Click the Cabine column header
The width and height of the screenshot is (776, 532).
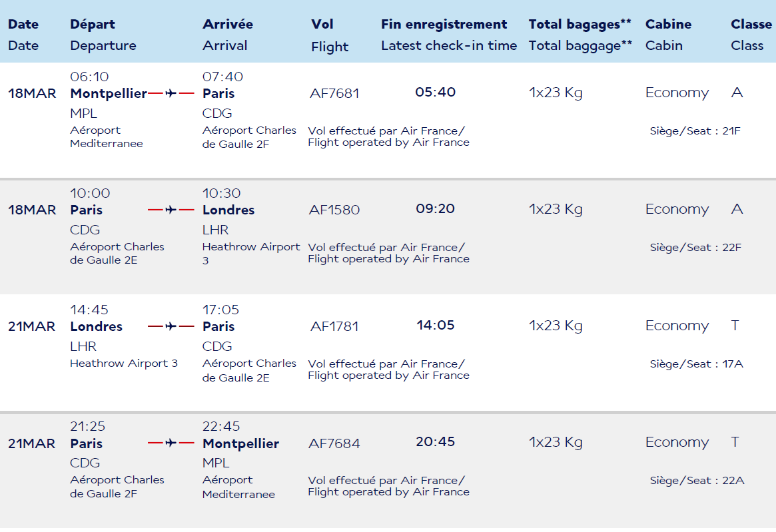click(669, 24)
